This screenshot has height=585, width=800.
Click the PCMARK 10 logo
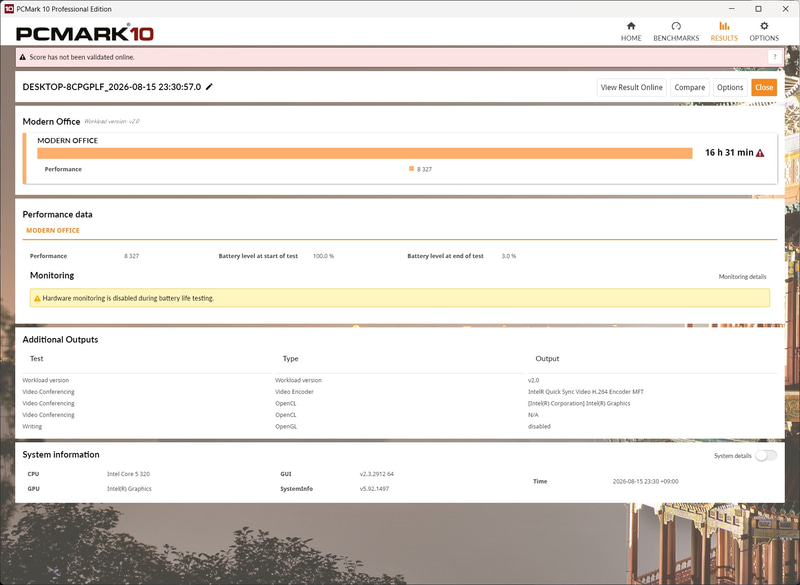coord(85,34)
